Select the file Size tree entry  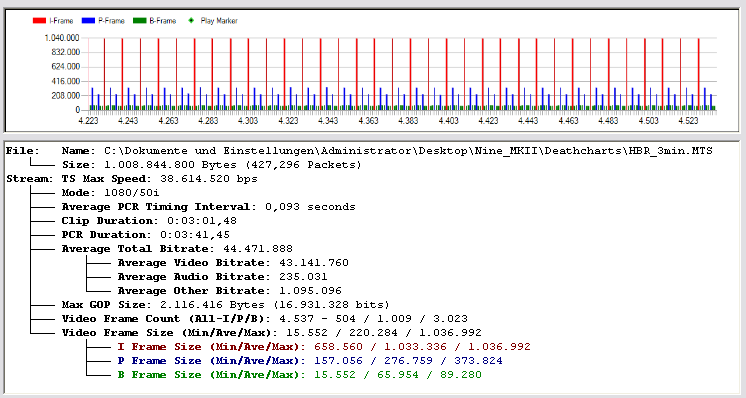(212, 165)
